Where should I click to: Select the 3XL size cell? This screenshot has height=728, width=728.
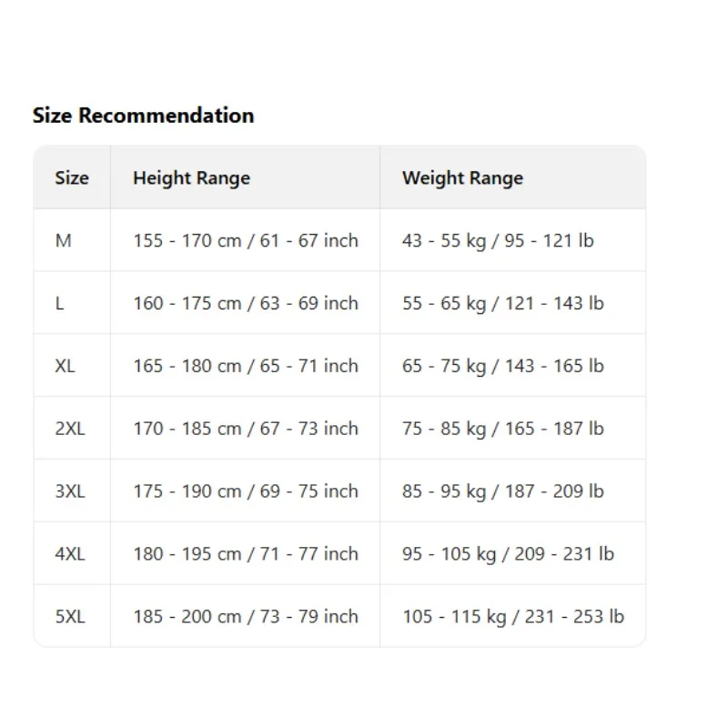coord(70,491)
